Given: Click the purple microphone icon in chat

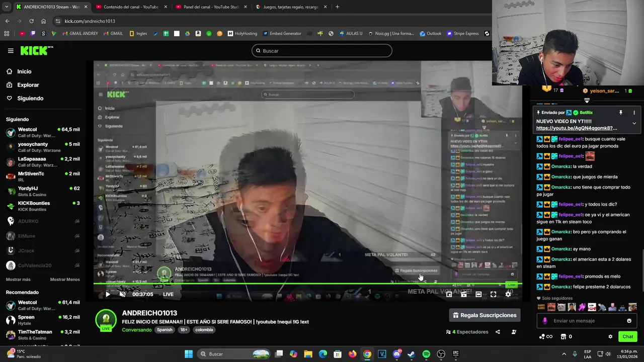Looking at the screenshot, I should 545,321.
